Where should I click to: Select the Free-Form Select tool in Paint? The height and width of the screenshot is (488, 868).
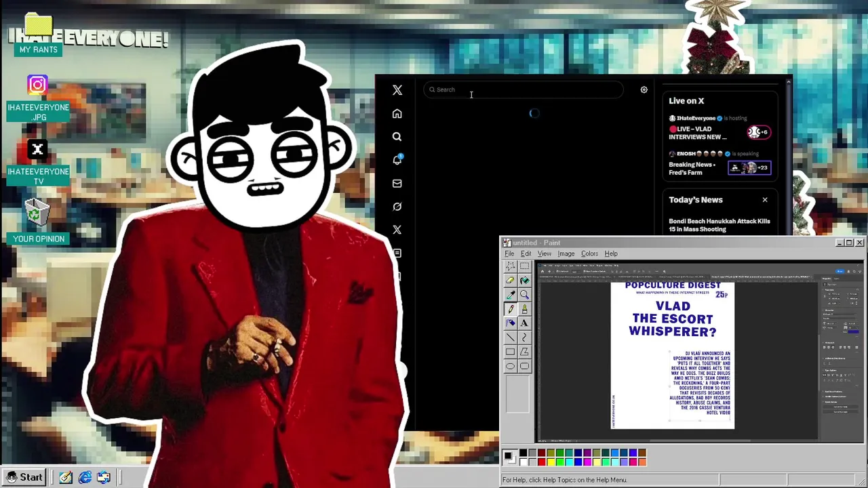point(510,266)
